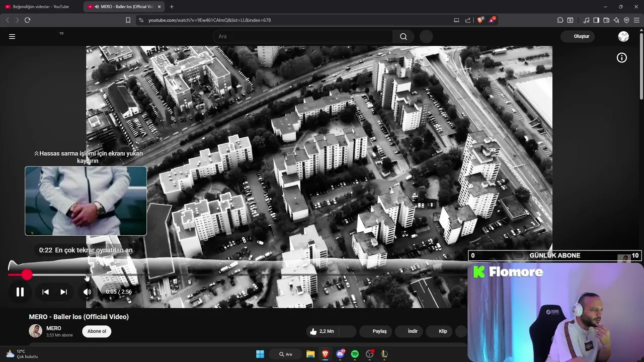Reload the page with the refresh icon
This screenshot has height=362, width=644.
click(27, 20)
